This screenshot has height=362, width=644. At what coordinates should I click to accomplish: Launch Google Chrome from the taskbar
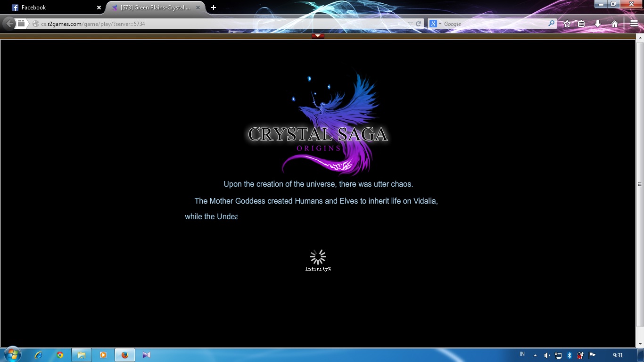60,355
